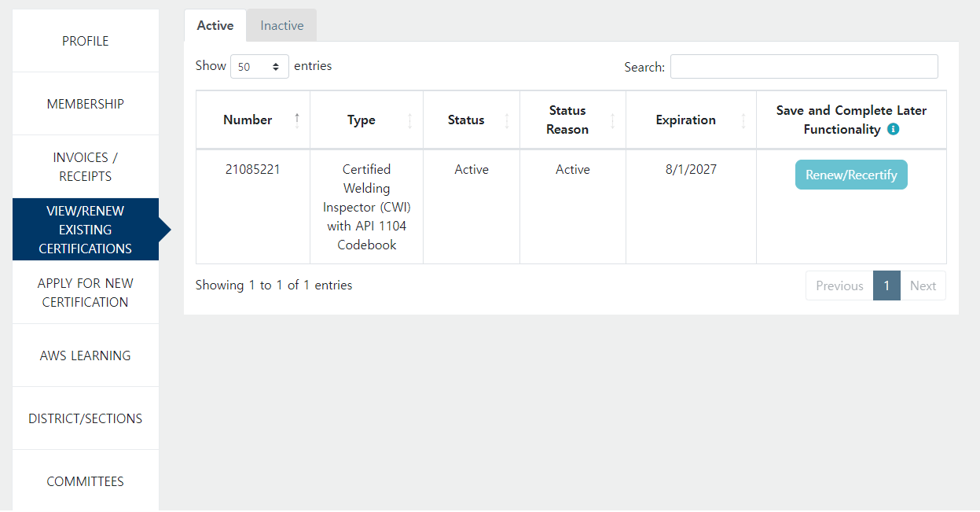Open the Profile sidebar section
Screen dimensions: 980x512
tap(86, 41)
